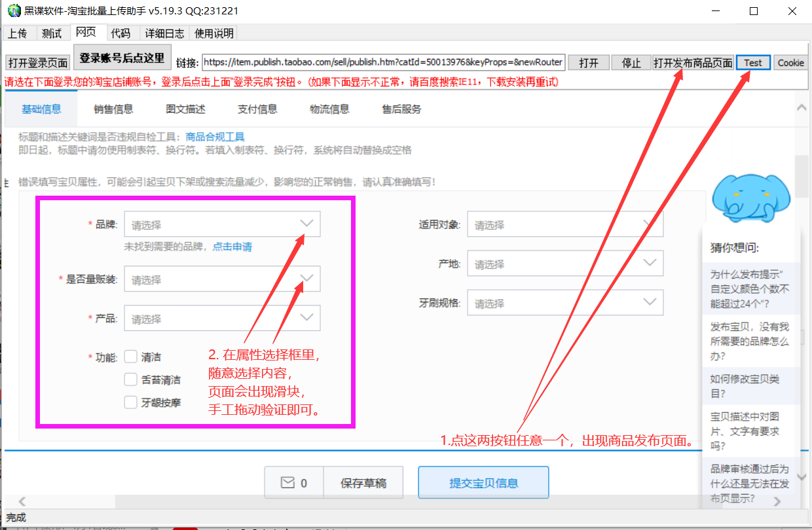812x530 pixels.
Task: Open the 商品合规工具 link
Action: 215,137
